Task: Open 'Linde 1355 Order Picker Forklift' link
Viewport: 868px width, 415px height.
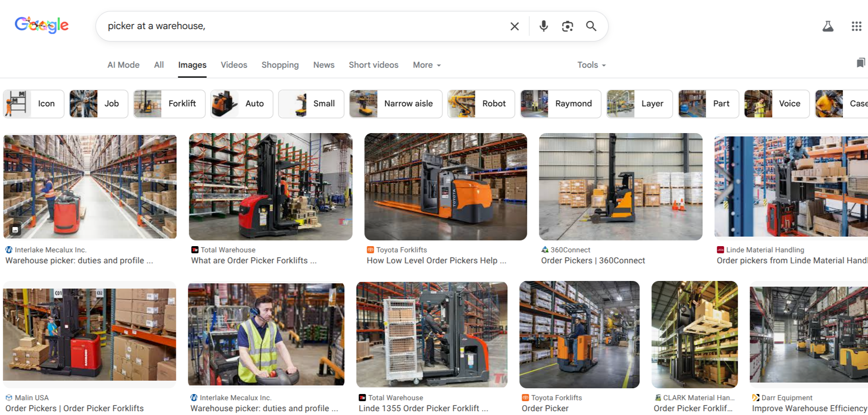Action: coord(424,408)
